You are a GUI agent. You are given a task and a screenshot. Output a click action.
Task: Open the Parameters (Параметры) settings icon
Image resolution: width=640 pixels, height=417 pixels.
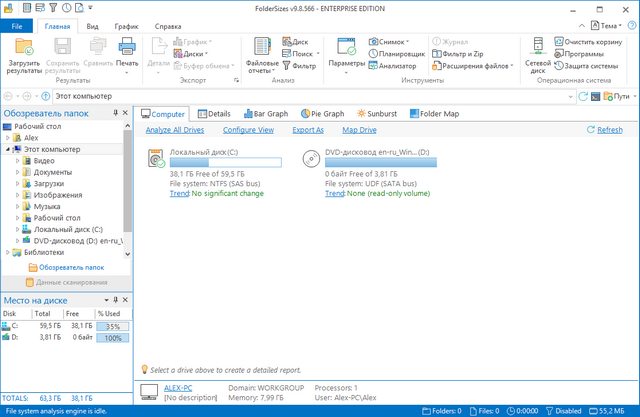coord(346,55)
